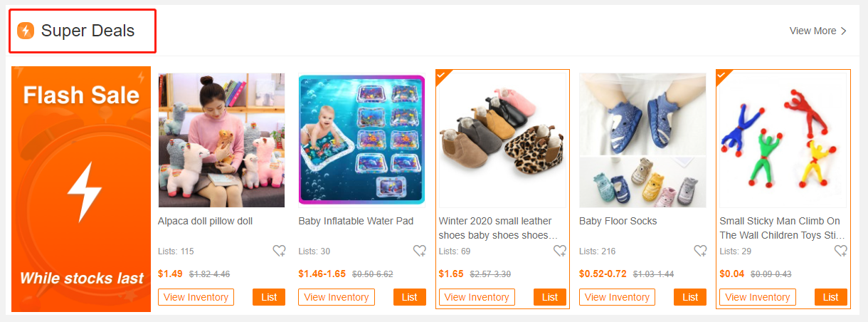Screen dimensions: 868x322
Task: Open the Alpaca doll product image
Action: (x=221, y=140)
